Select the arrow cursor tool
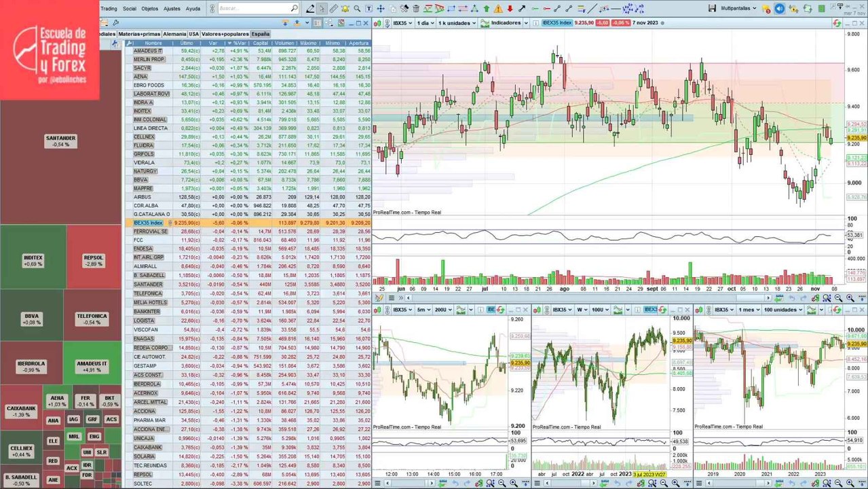The image size is (868, 489). [322, 9]
